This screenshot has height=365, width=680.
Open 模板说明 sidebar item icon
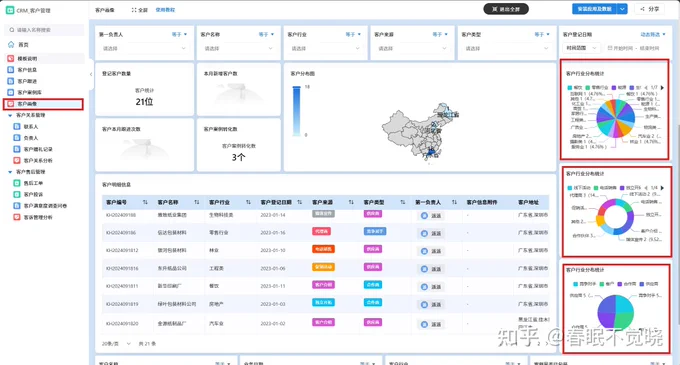[x=11, y=58]
